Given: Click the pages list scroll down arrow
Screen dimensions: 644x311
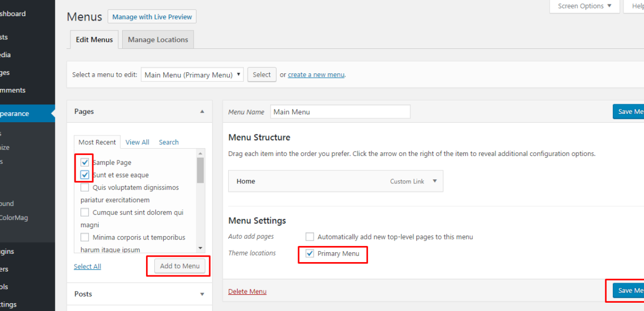Looking at the screenshot, I should (x=200, y=248).
